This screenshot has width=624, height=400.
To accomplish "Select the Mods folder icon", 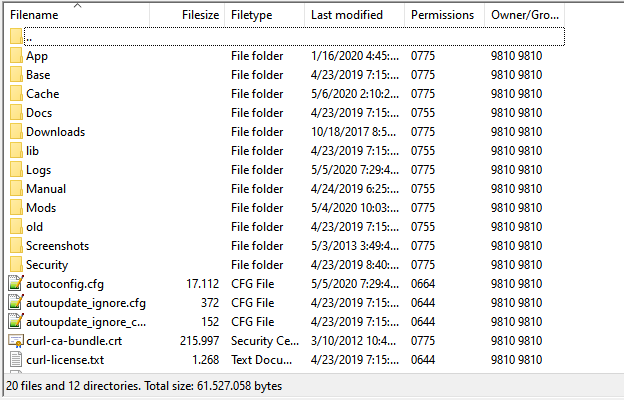I will click(x=15, y=208).
